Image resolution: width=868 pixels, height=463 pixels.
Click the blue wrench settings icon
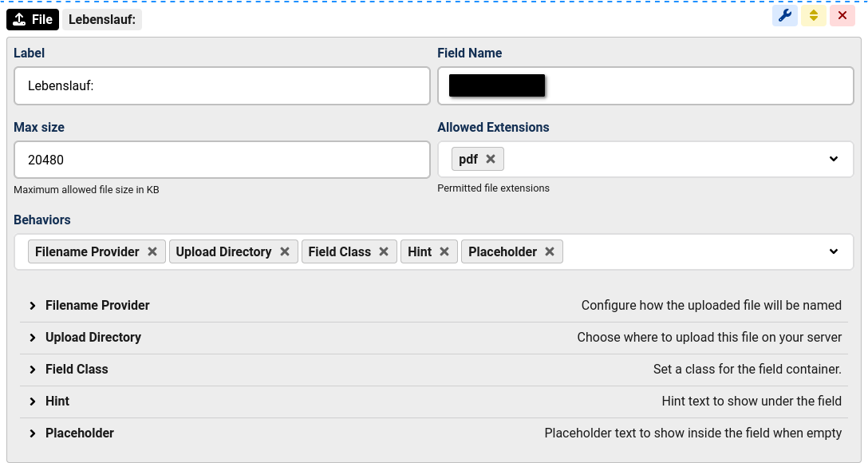(x=784, y=16)
